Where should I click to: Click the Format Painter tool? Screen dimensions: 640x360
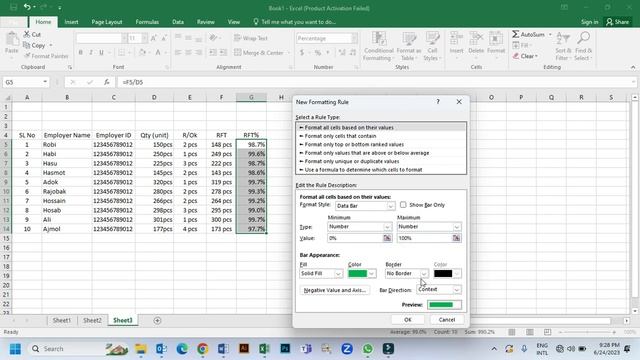(46, 56)
